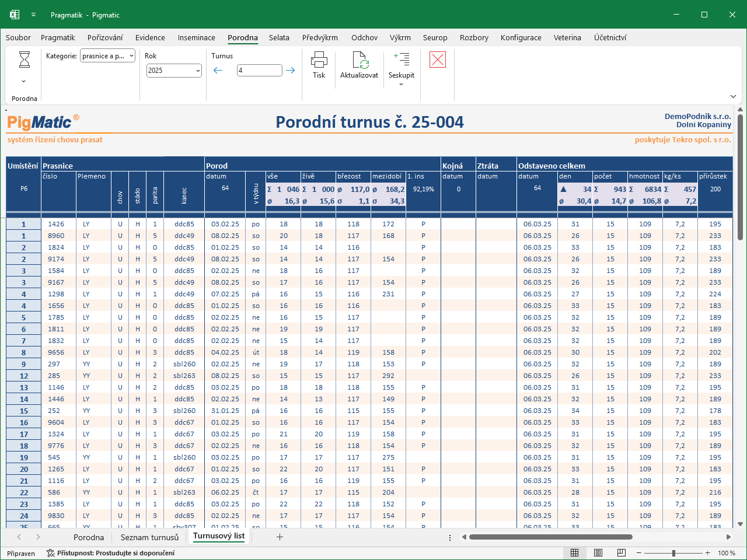Go to previous Turnus with left arrow
Image resolution: width=747 pixels, height=560 pixels.
(x=218, y=71)
